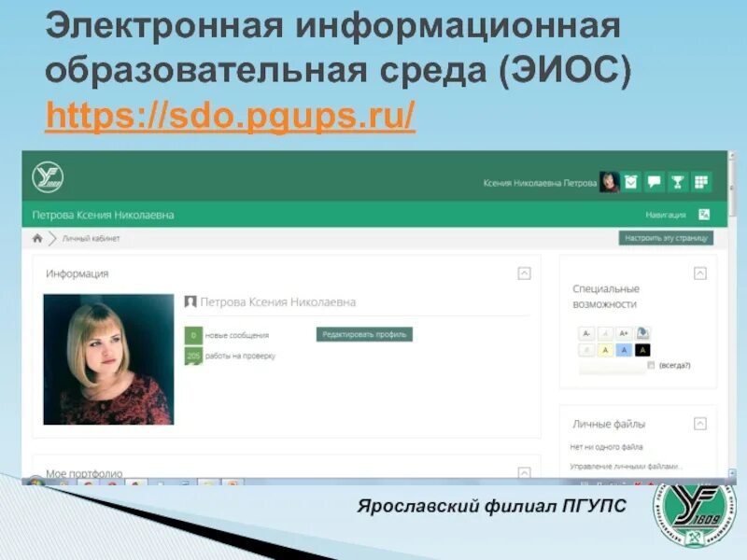Click the site logo in the green header
Image resolution: width=747 pixels, height=560 pixels.
point(48,177)
